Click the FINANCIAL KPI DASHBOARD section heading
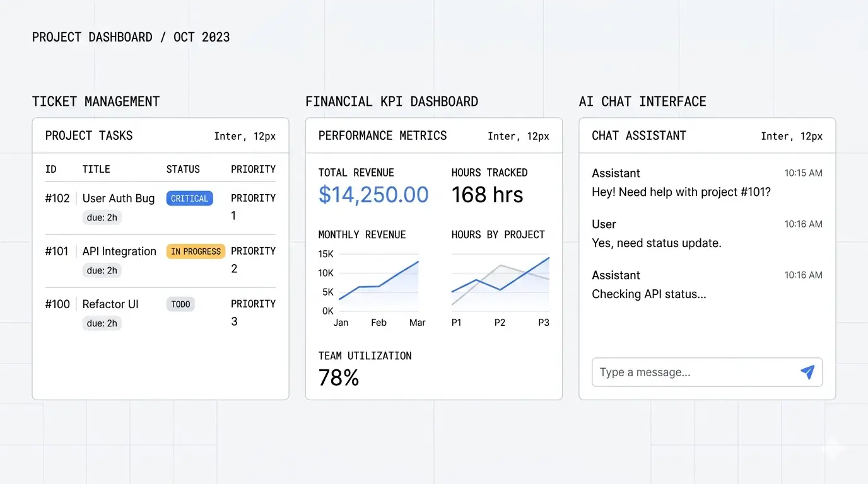This screenshot has height=484, width=868. tap(392, 101)
